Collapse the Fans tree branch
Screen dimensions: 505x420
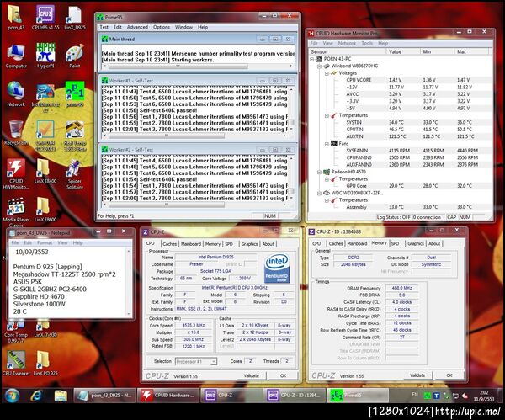click(327, 144)
